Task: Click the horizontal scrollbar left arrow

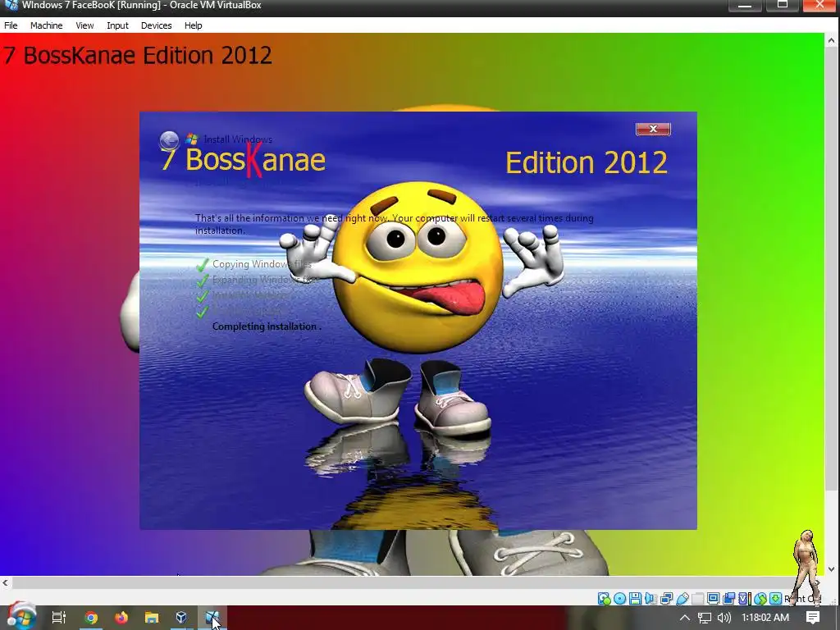Action: point(5,582)
